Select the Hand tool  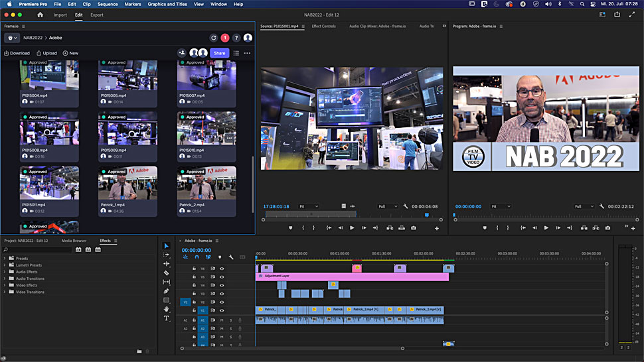coord(167,309)
